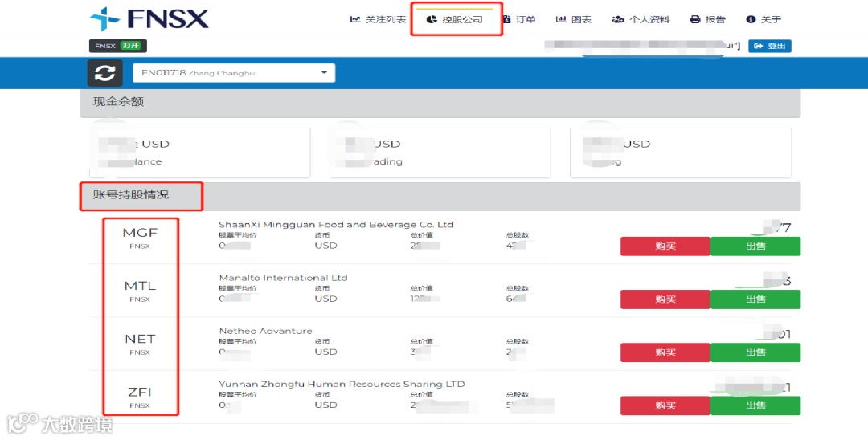Click the 现金余额 section header
The width and height of the screenshot is (868, 440).
click(x=440, y=102)
